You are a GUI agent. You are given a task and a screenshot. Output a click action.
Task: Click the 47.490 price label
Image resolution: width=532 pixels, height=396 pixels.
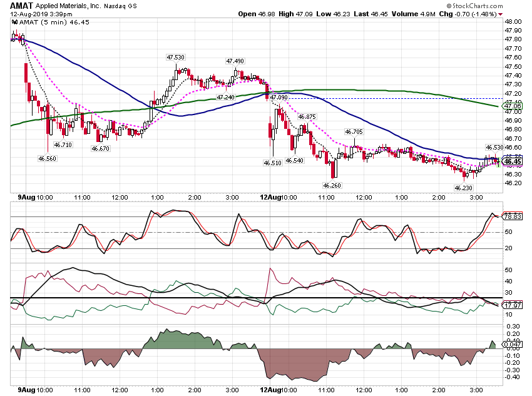coord(235,61)
